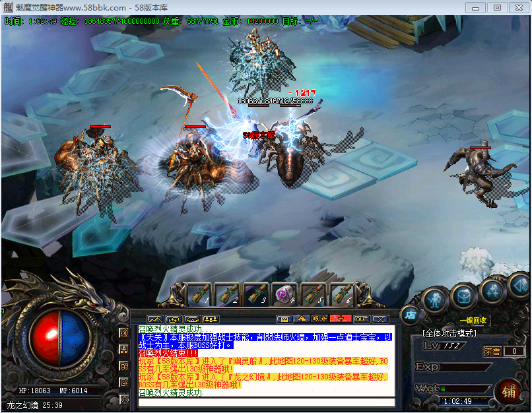
Task: Click the 服务 service button
Action: point(319,319)
